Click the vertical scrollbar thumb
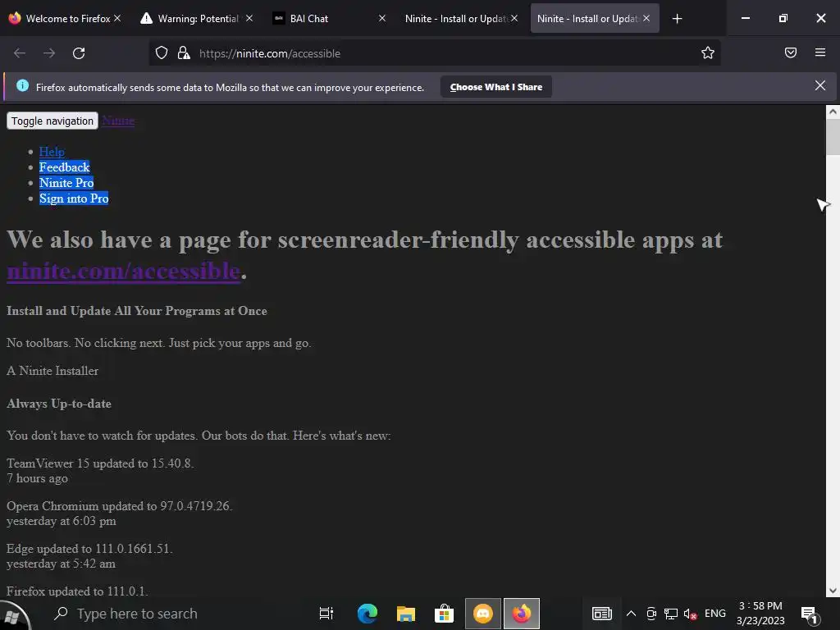Image resolution: width=840 pixels, height=630 pixels. (x=833, y=137)
